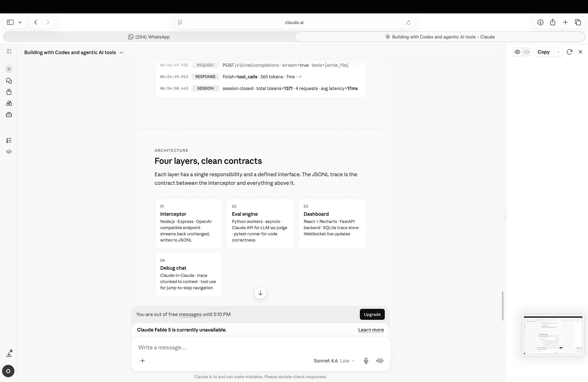Image resolution: width=588 pixels, height=382 pixels.
Task: Click the Upgrade button
Action: coord(372,314)
